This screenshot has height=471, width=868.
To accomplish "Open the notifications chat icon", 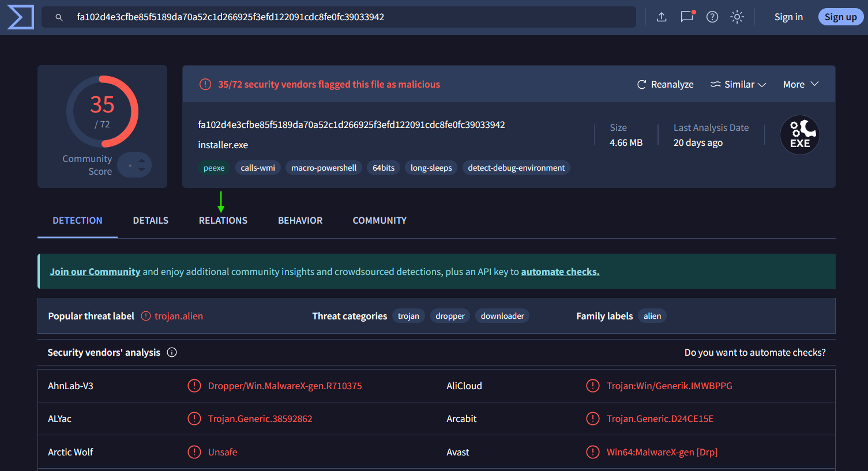I will click(687, 17).
